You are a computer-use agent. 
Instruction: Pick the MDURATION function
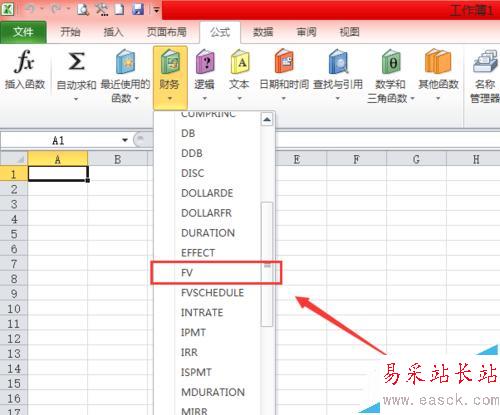click(207, 392)
